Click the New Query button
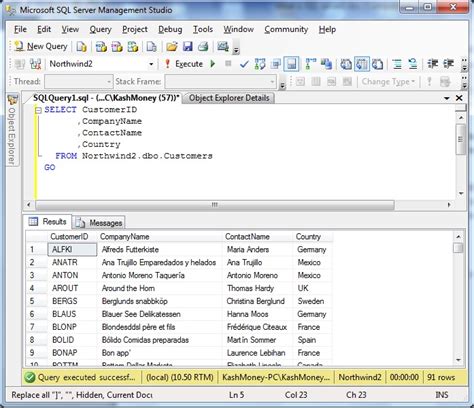Screen dimensions: 474x408 pyautogui.click(x=41, y=46)
